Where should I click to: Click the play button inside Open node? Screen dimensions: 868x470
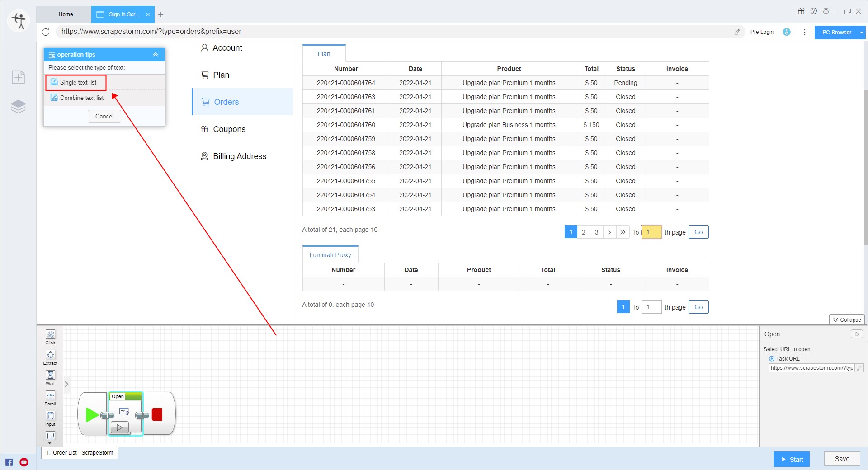click(x=119, y=427)
